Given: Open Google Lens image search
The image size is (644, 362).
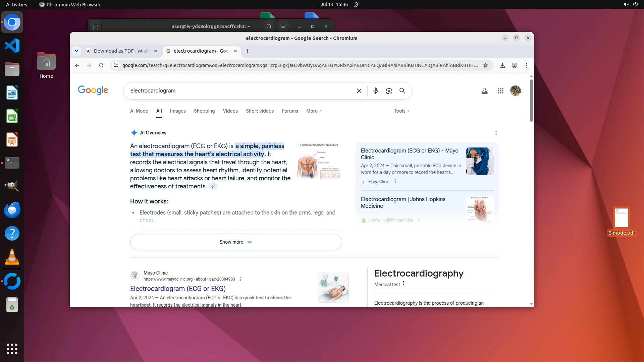Looking at the screenshot, I should 389,91.
